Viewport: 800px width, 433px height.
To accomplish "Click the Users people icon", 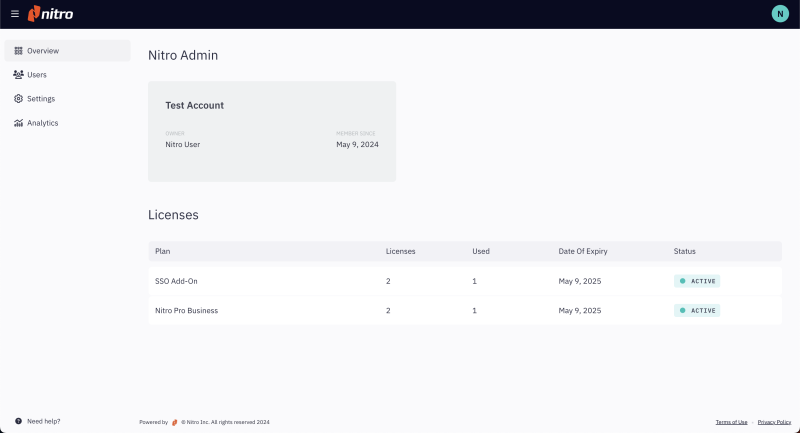I will click(x=18, y=74).
